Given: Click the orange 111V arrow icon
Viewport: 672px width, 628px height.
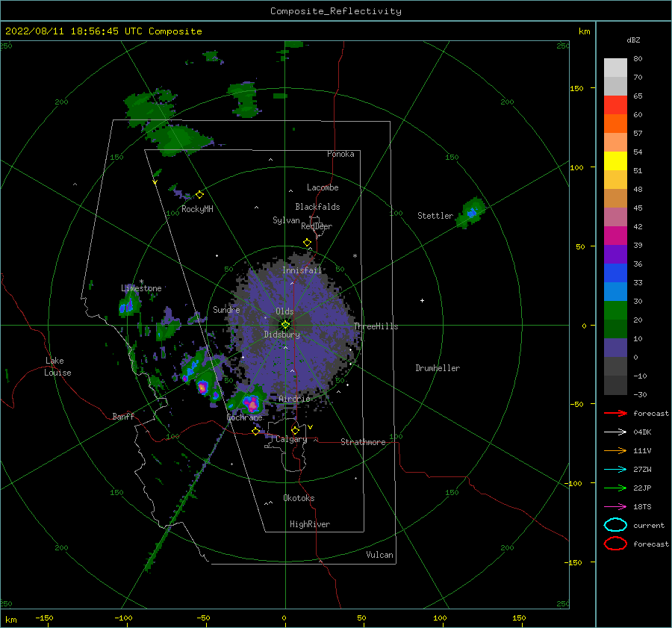Looking at the screenshot, I should click(615, 450).
